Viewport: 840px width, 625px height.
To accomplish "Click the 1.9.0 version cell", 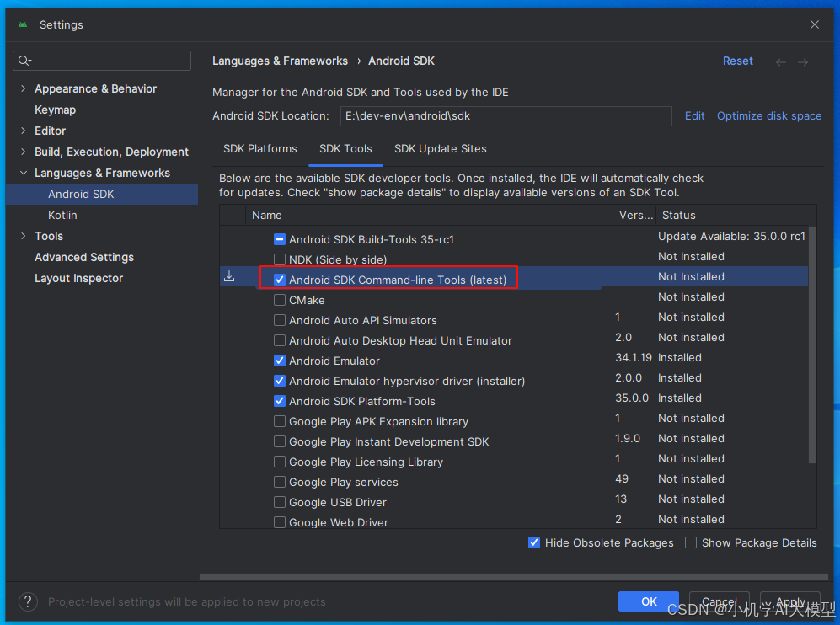I will [628, 439].
